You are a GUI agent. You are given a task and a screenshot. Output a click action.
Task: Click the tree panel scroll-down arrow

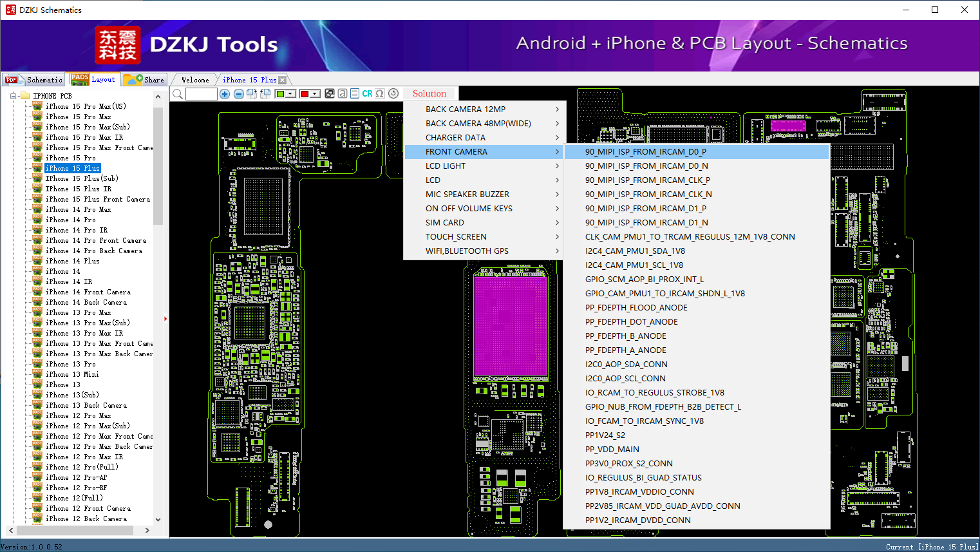[158, 520]
